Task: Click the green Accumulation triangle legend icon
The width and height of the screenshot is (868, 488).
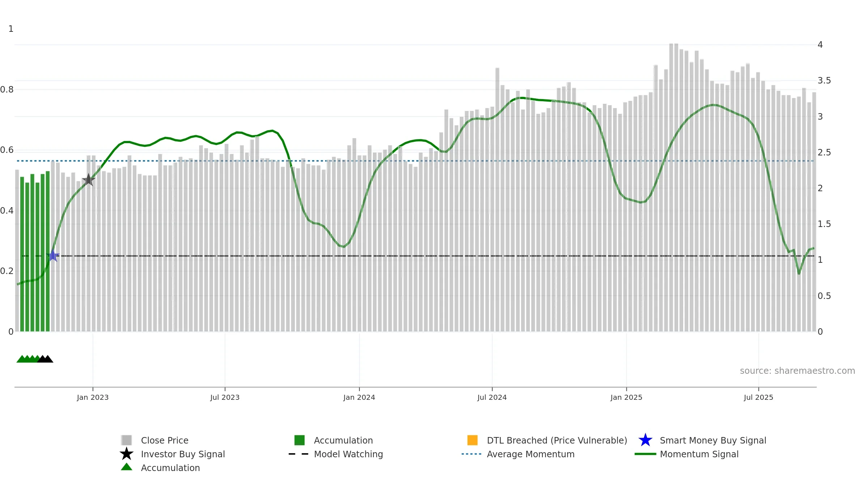Action: click(x=127, y=467)
